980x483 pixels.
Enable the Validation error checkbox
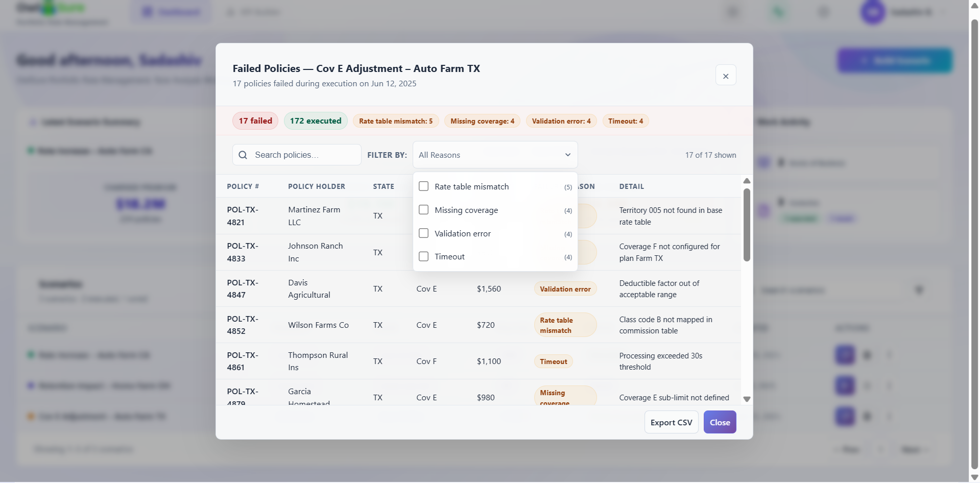[x=423, y=233]
